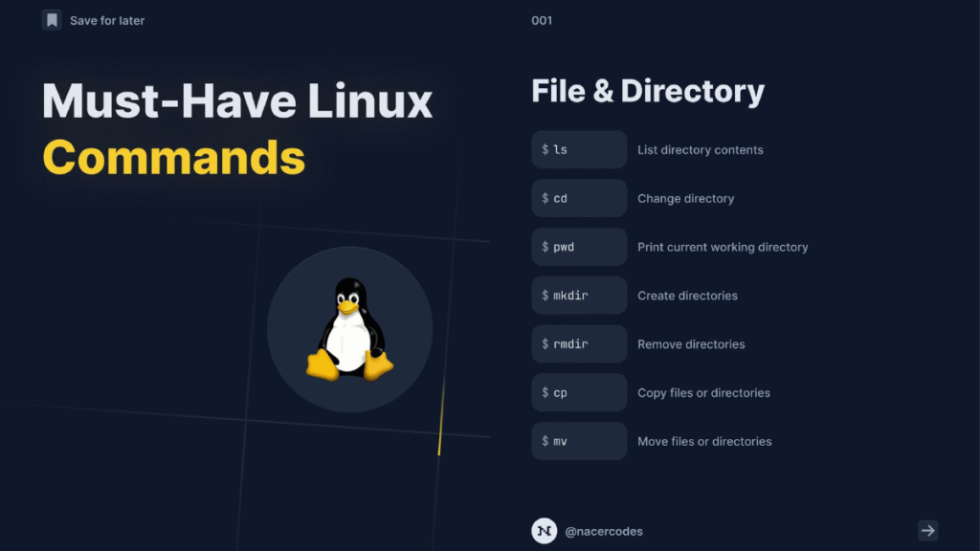This screenshot has height=551, width=980.
Task: Select the mkdir command pill
Action: pos(579,295)
